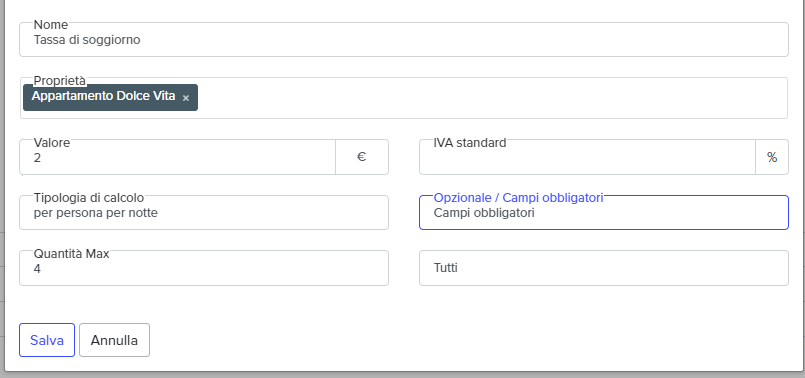
Task: Save the tax with the Salva button
Action: pyautogui.click(x=47, y=340)
